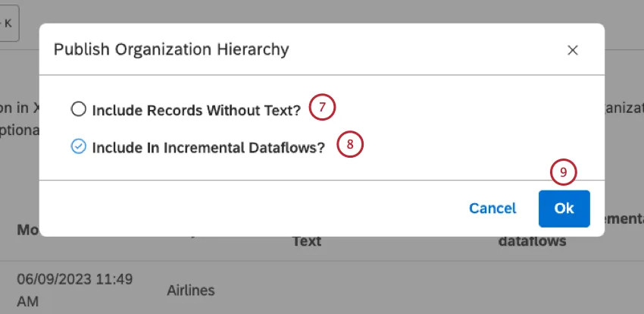Uncheck Include In Incremental Dataflows checkmark
Image resolution: width=644 pixels, height=314 pixels.
78,147
